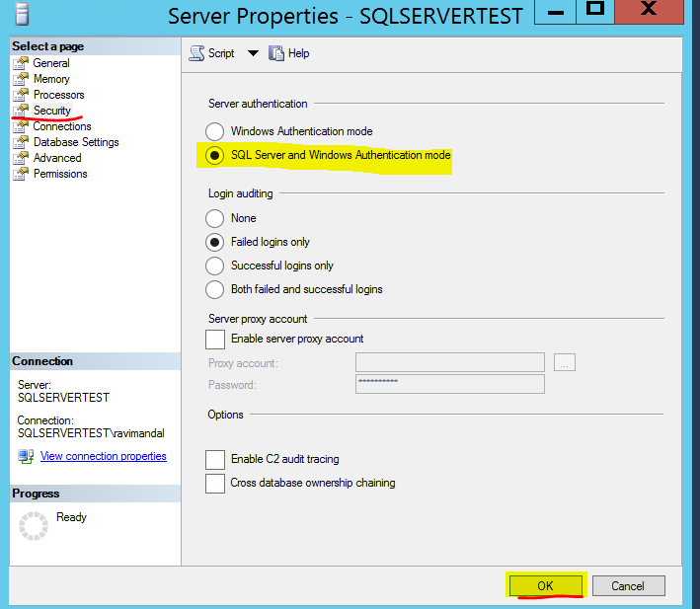Screen dimensions: 700x609
Task: Open the Security page
Action: (x=51, y=111)
